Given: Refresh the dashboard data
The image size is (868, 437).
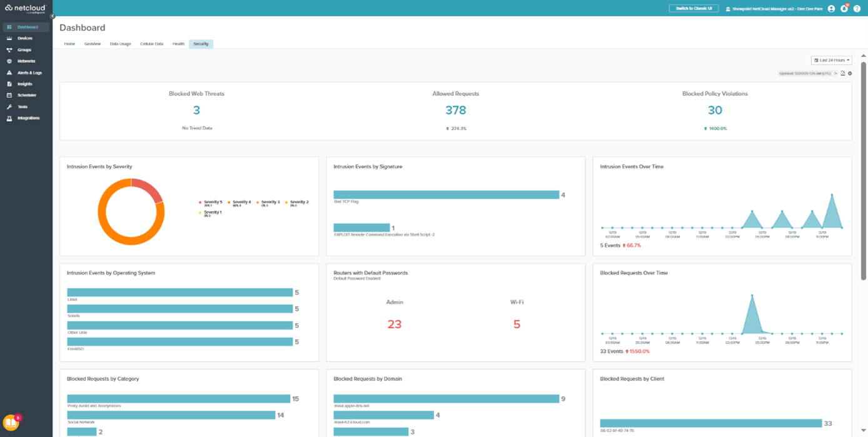Looking at the screenshot, I should pos(835,73).
